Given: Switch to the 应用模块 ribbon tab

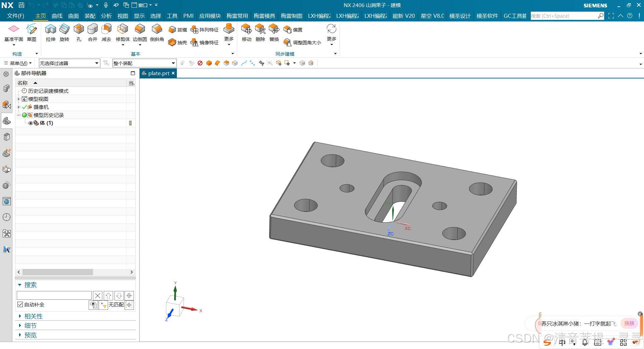Looking at the screenshot, I should pos(210,16).
